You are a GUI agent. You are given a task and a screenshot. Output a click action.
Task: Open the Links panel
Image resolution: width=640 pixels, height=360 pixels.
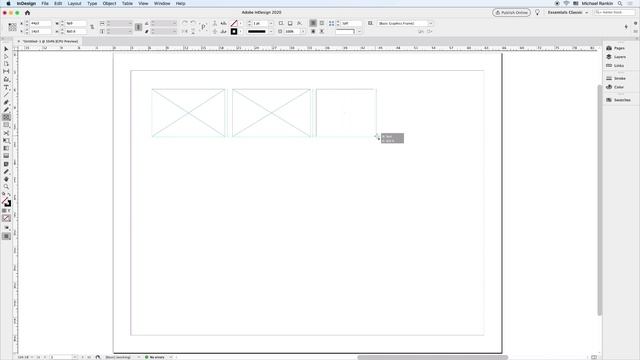[615, 65]
